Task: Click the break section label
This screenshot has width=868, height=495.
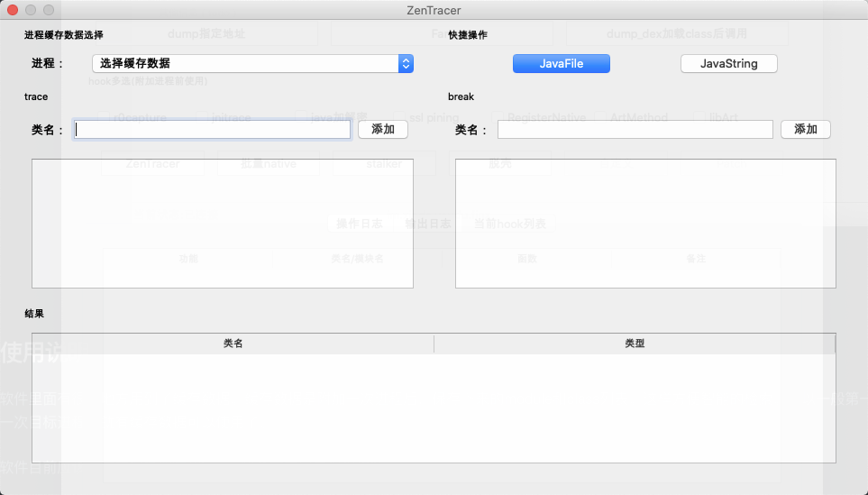Action: tap(461, 96)
